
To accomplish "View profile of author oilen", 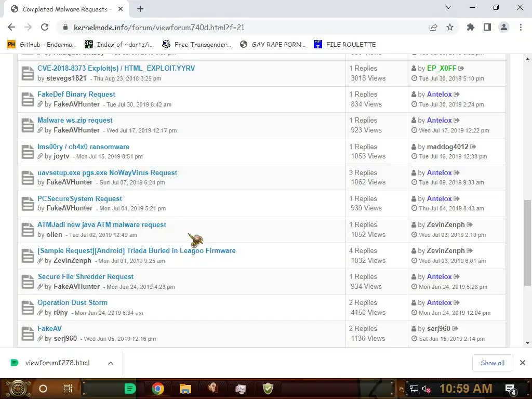I will coord(54,235).
